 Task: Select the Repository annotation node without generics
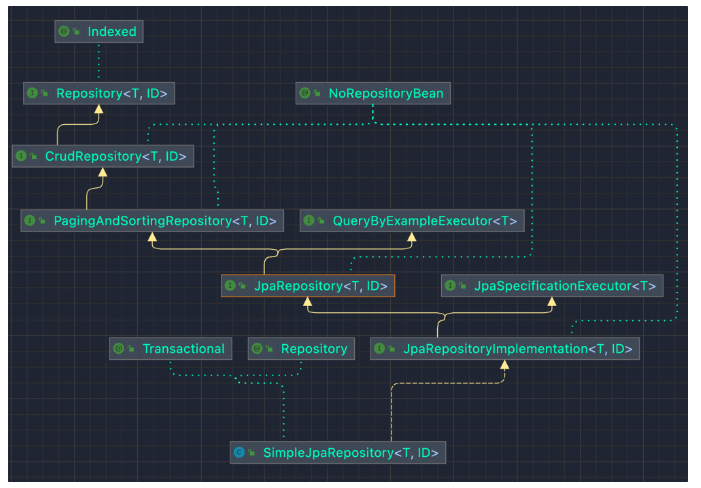pos(301,349)
